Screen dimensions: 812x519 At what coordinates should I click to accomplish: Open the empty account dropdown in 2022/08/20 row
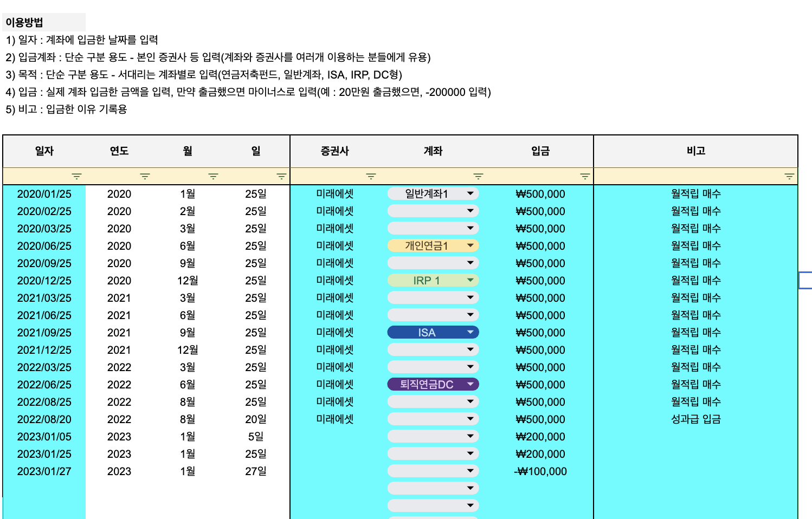coord(433,419)
